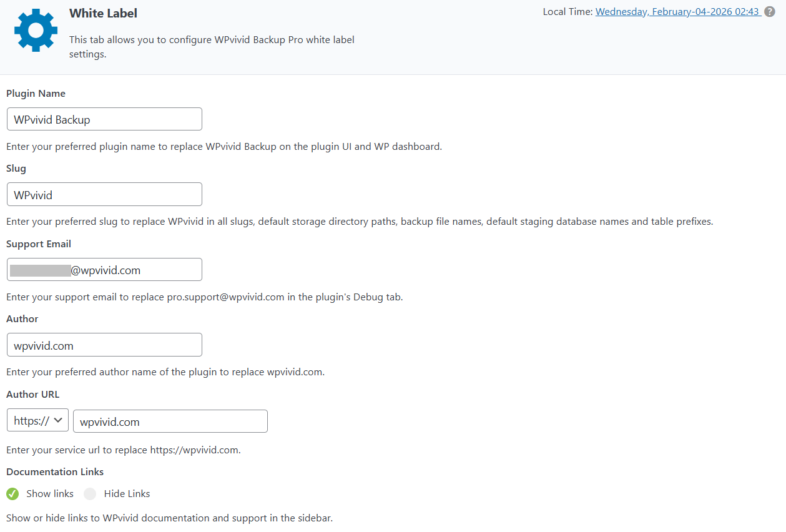Focus the Plugin Name text field
Viewport: 786px width, 532px height.
click(104, 119)
